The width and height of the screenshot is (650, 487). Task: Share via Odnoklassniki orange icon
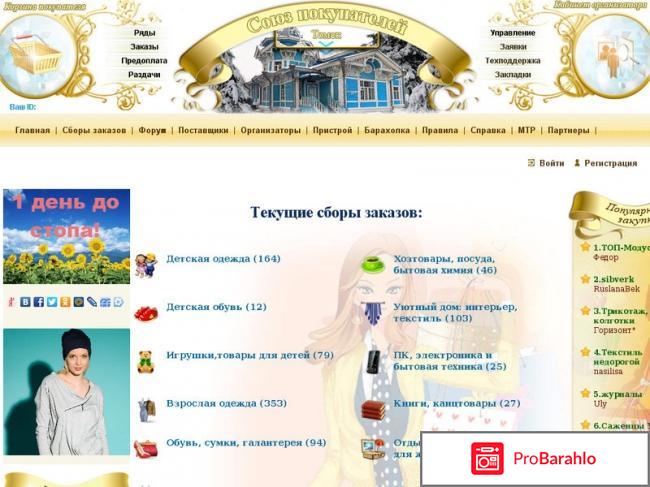(65, 302)
